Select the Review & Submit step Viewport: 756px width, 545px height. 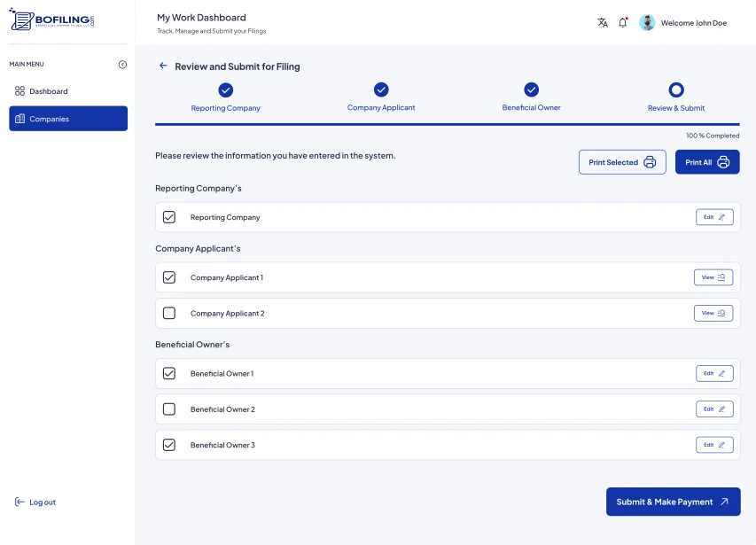point(676,97)
